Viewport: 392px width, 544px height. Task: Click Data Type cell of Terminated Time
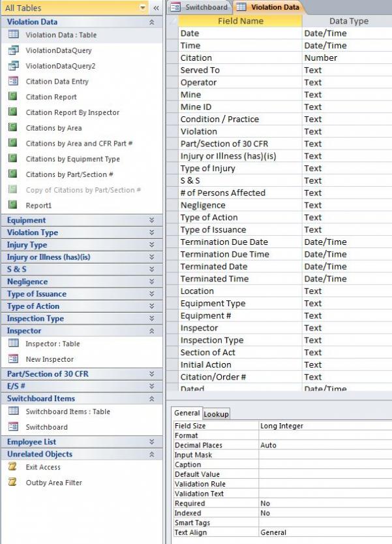(347, 279)
